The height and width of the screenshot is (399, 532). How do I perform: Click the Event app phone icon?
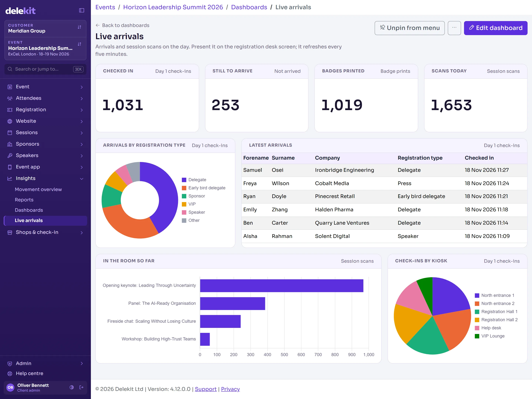point(10,167)
